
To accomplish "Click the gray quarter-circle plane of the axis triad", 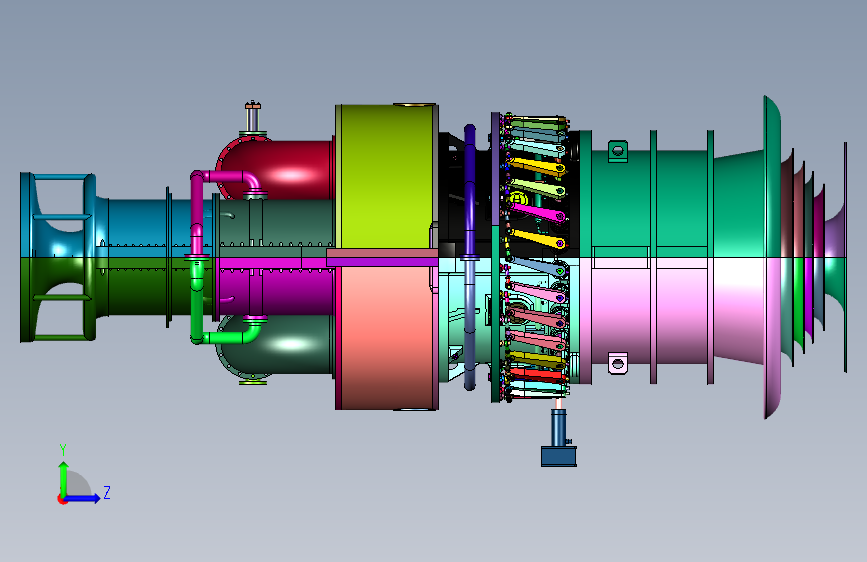I will coord(79,485).
